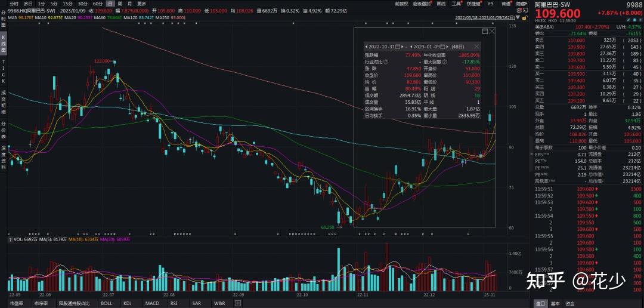This screenshot has height=308, width=644.
Task: Select the 15分 period
Action: 67,4
